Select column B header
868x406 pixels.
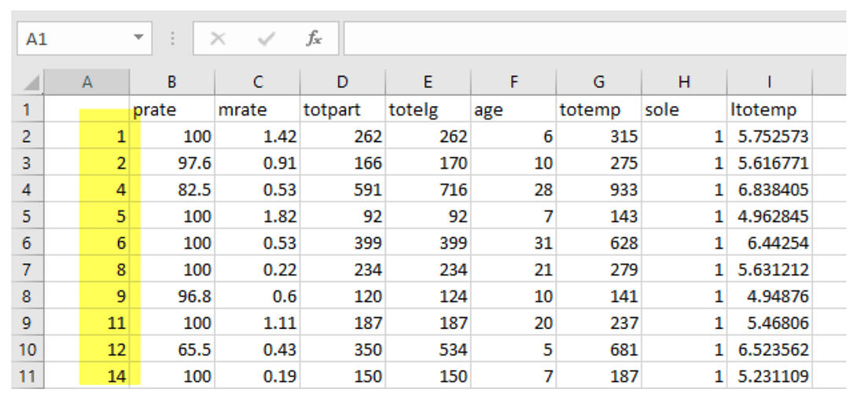tap(172, 82)
